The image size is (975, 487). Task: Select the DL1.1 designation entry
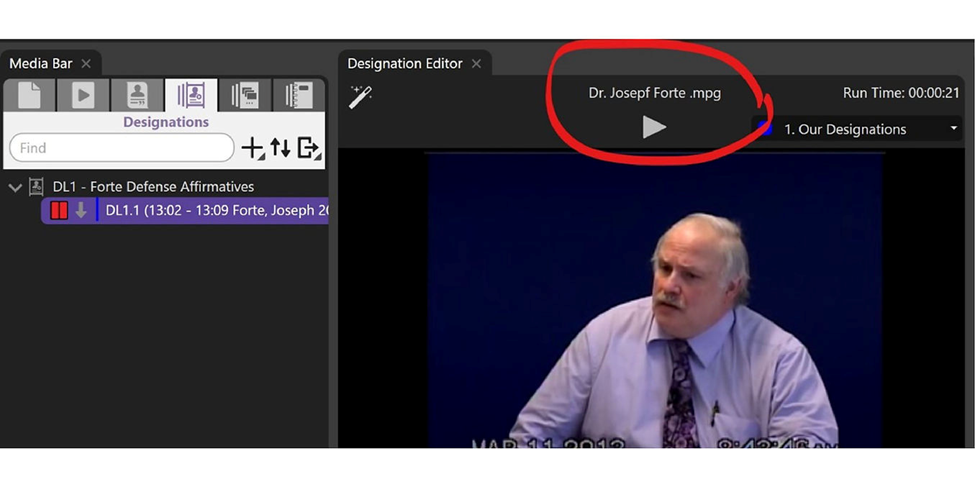(215, 210)
